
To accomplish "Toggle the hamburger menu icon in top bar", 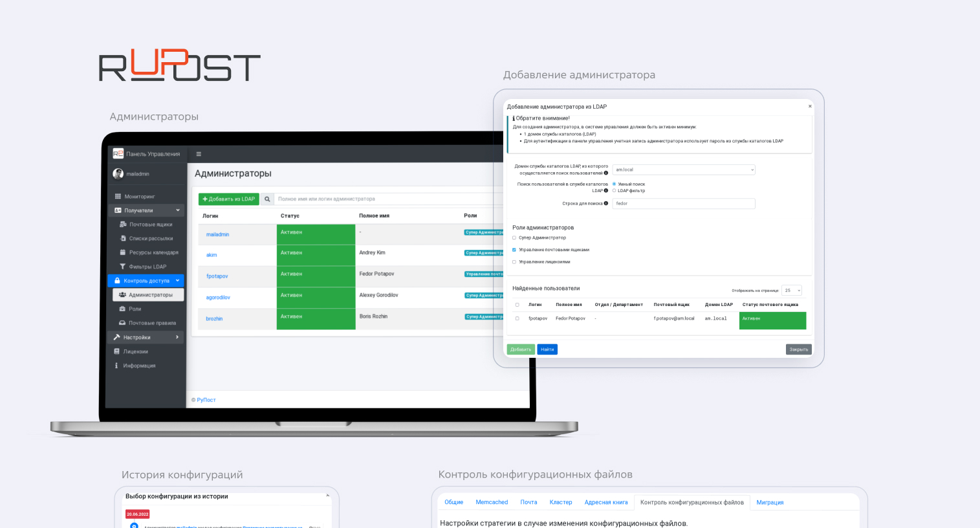I will pos(199,154).
